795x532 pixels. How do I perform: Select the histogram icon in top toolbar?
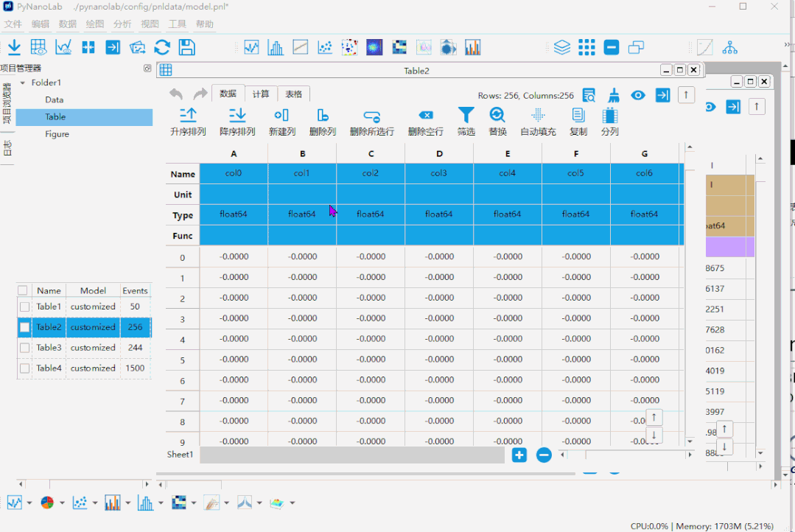click(x=276, y=47)
